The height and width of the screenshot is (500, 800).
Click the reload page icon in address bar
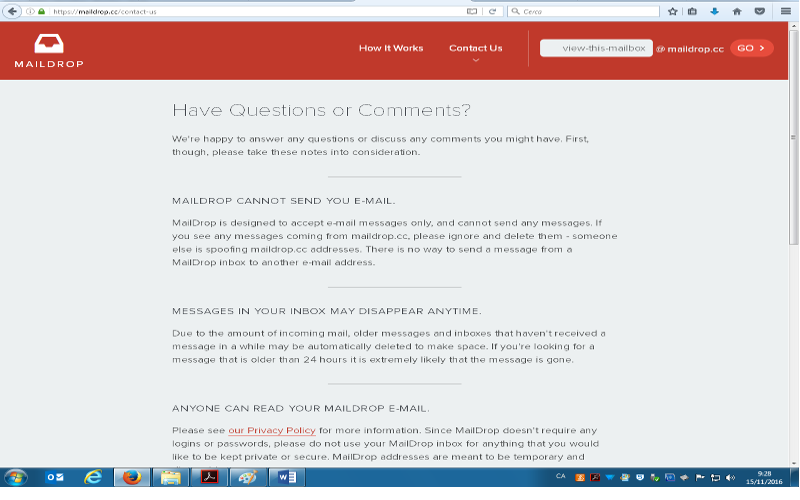[x=493, y=11]
